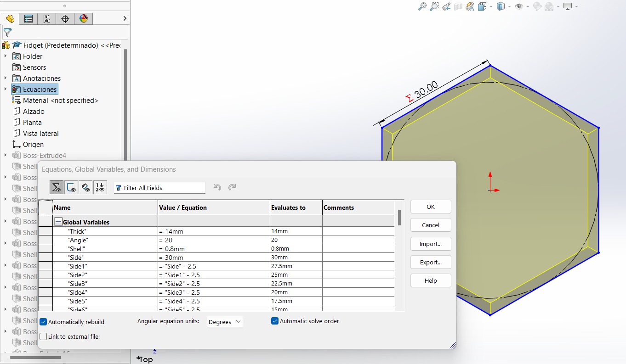Click the Ordered View icon
This screenshot has width=626, height=364.
coord(100,187)
